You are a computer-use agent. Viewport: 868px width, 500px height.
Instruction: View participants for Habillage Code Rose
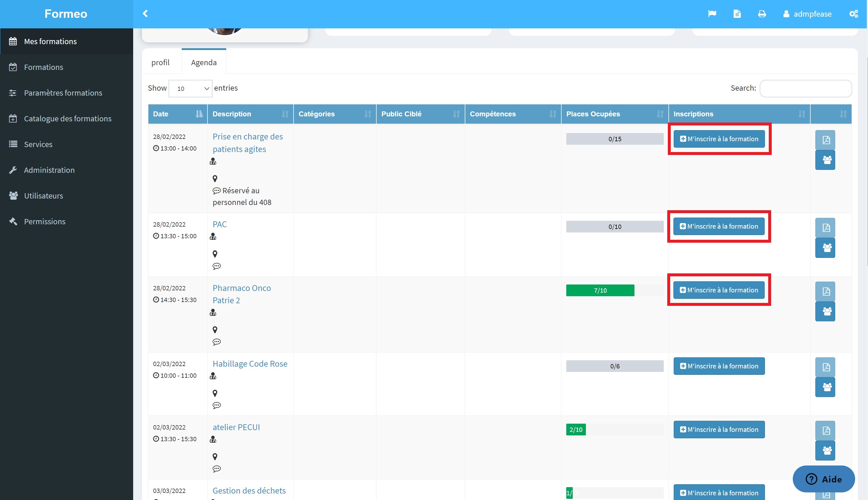pyautogui.click(x=825, y=387)
